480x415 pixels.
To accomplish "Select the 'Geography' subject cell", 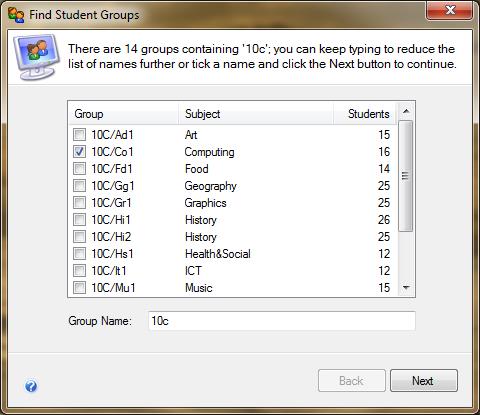I will (x=210, y=186).
